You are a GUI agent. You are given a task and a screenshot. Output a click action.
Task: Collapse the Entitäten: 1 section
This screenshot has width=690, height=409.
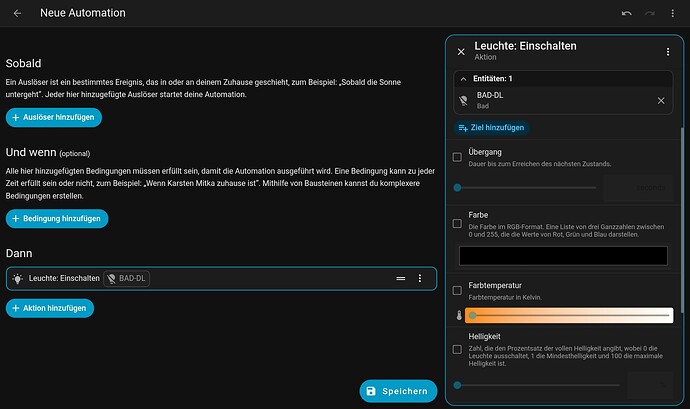[x=463, y=79]
